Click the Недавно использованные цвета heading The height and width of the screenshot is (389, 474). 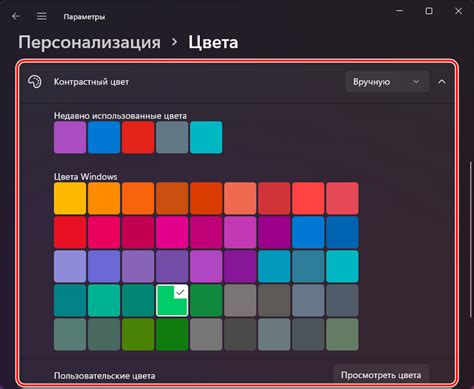[120, 116]
